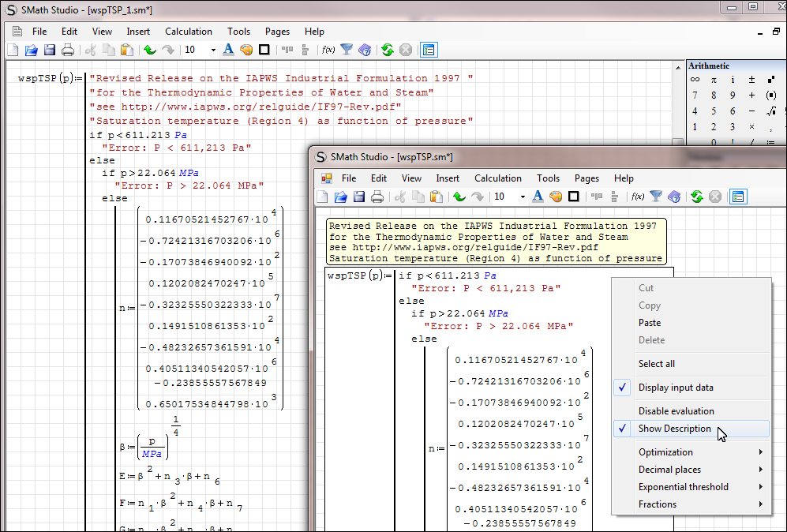Open font size dropdown in front window toolbar
The image size is (787, 532).
[522, 197]
